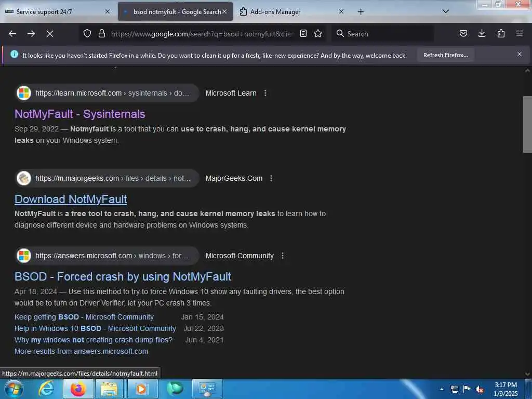Open more options for Microsoft Community result
532x399 pixels.
point(282,256)
